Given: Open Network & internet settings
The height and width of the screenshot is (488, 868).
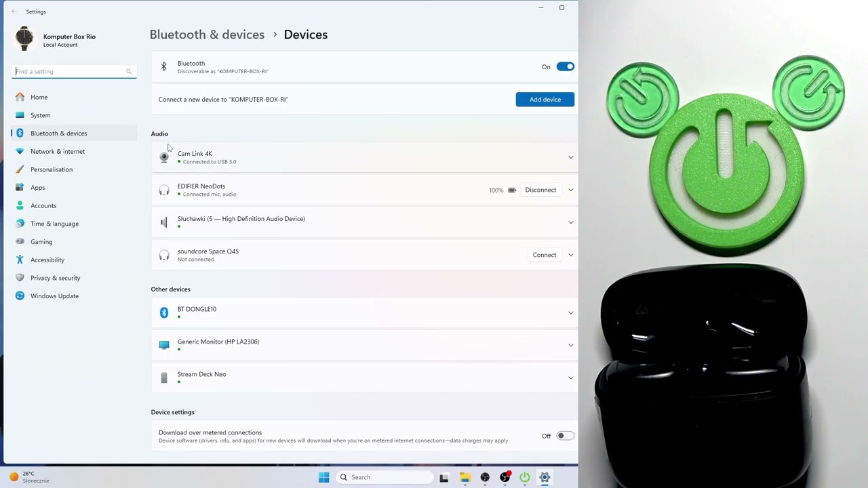Looking at the screenshot, I should [74, 151].
